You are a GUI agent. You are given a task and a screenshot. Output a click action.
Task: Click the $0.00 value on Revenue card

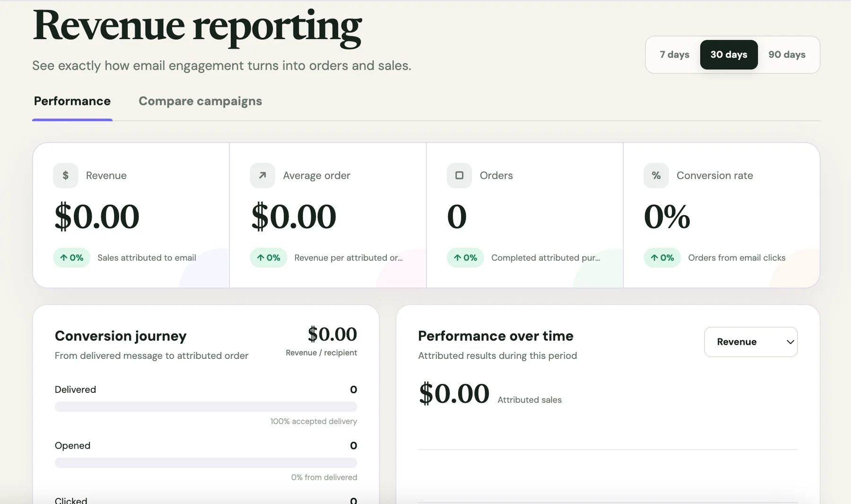click(x=97, y=217)
